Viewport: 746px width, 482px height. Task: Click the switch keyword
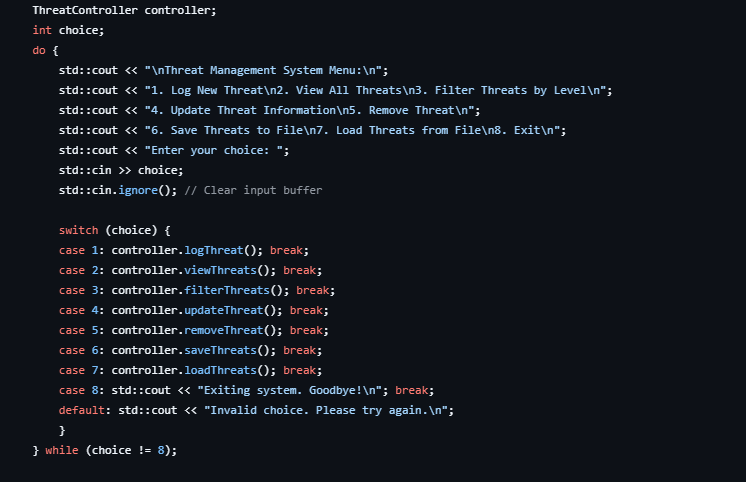(x=78, y=230)
